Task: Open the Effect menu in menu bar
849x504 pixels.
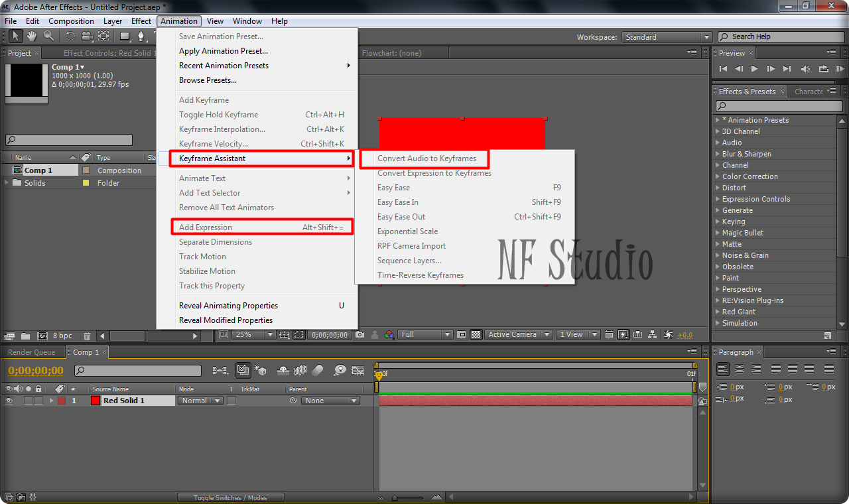Action: tap(141, 21)
